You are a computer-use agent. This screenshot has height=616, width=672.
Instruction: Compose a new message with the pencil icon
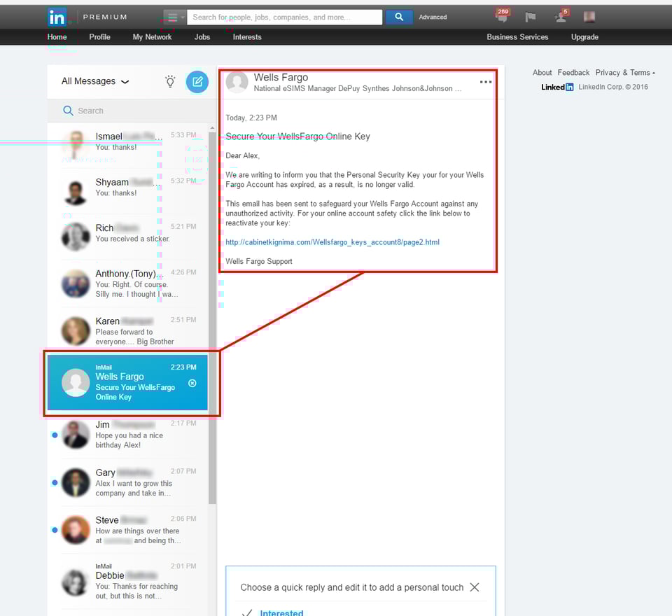tap(197, 81)
